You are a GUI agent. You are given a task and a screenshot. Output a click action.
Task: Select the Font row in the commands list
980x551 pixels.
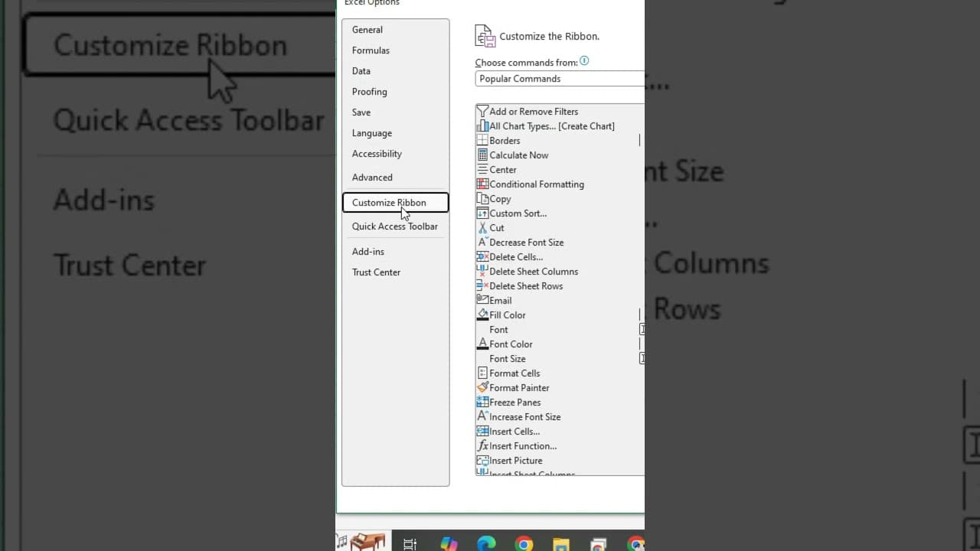(x=559, y=330)
